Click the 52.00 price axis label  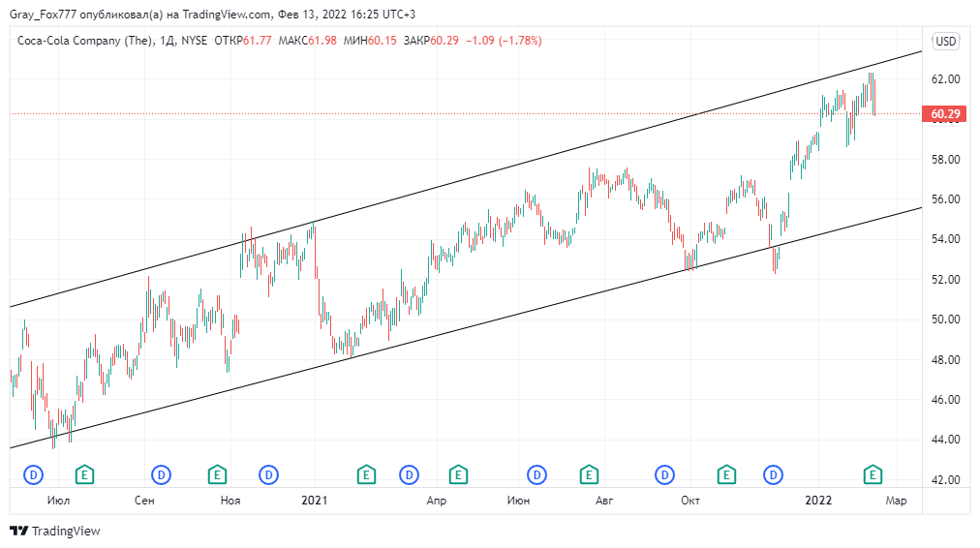tap(946, 279)
